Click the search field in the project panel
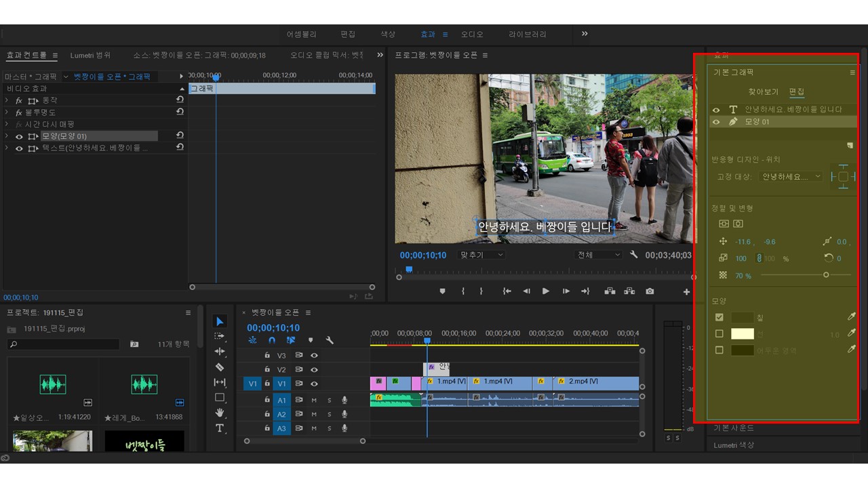 point(64,344)
